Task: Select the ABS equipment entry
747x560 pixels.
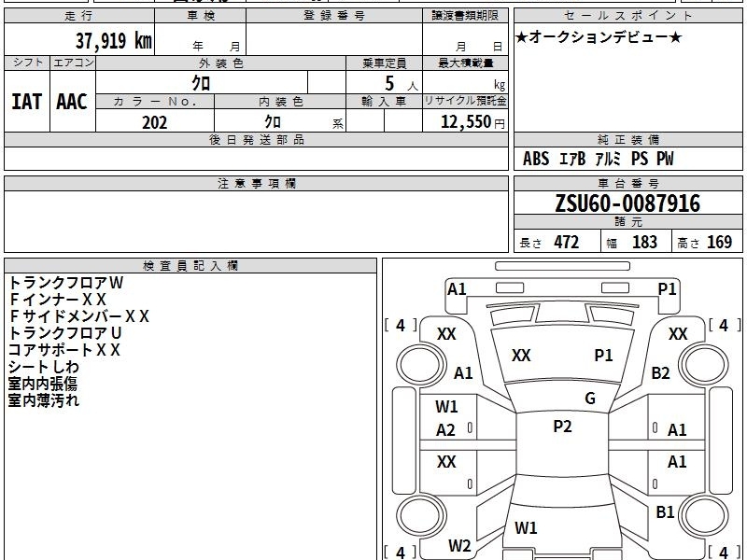Action: point(536,159)
